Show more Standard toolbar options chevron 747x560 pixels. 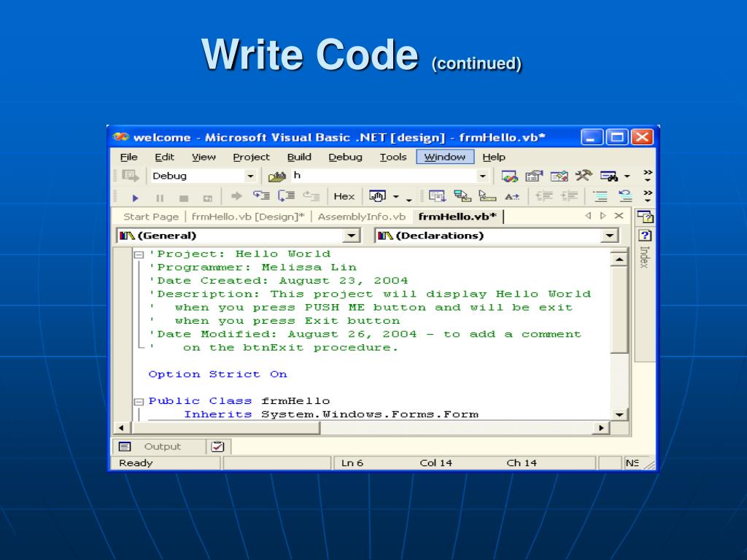click(648, 176)
